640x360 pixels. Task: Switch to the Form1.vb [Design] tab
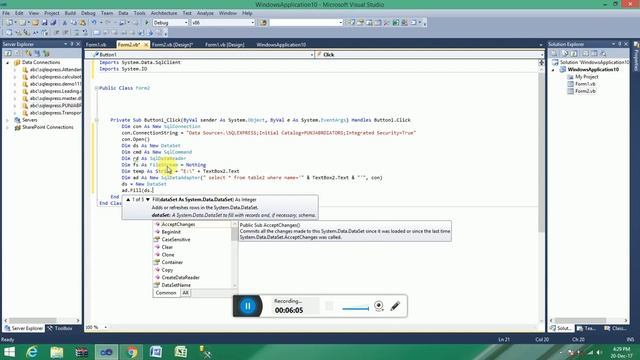pos(224,44)
